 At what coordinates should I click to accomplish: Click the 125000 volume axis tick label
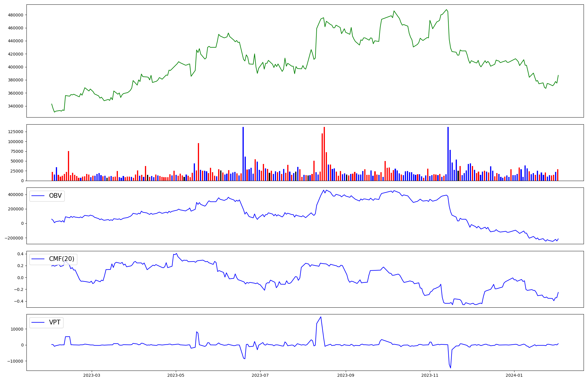pos(15,132)
